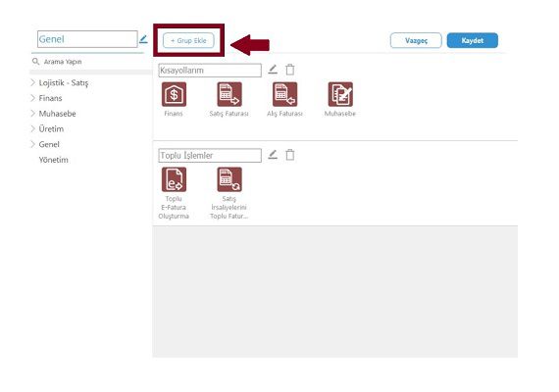
Task: Open the Finans shortcut icon
Action: point(174,94)
